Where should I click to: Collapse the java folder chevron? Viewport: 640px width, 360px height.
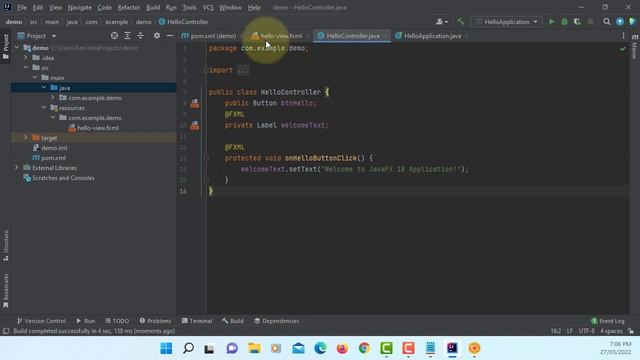click(x=44, y=87)
